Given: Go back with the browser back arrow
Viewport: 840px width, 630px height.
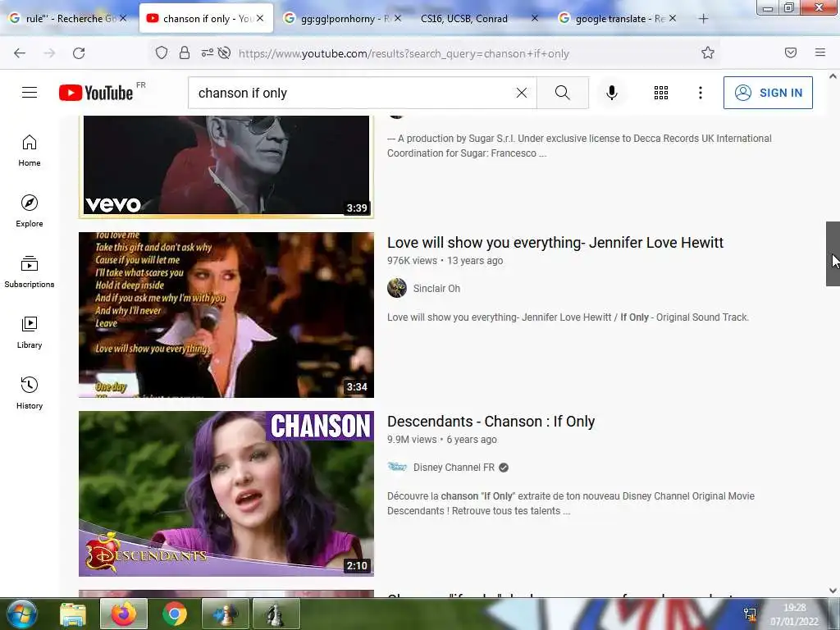Looking at the screenshot, I should pyautogui.click(x=20, y=52).
